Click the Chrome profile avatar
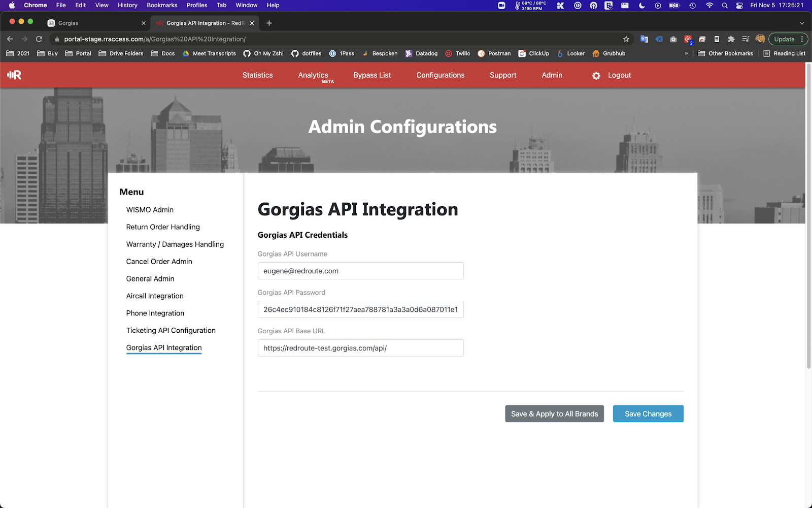The height and width of the screenshot is (508, 812). (x=760, y=39)
